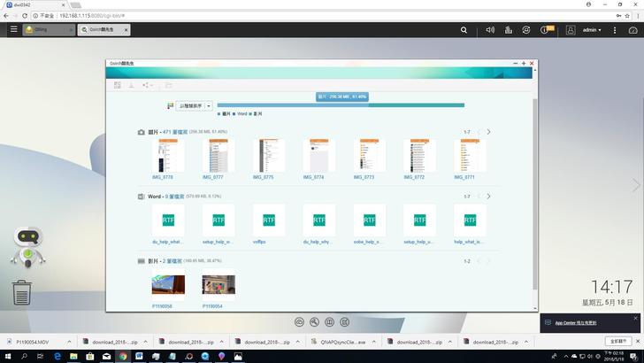Click the user profile avatar icon
Viewport: 644px width, 363px height.
(571, 30)
